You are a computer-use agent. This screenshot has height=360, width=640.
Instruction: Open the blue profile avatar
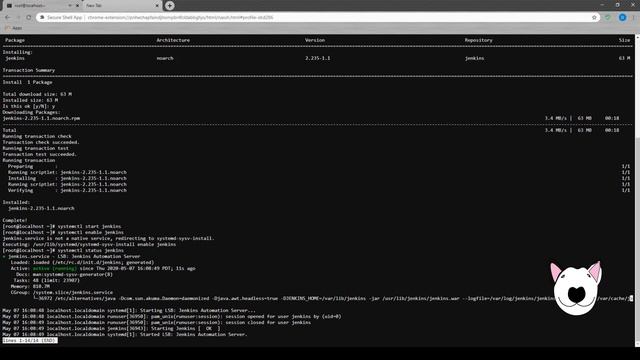click(x=622, y=18)
